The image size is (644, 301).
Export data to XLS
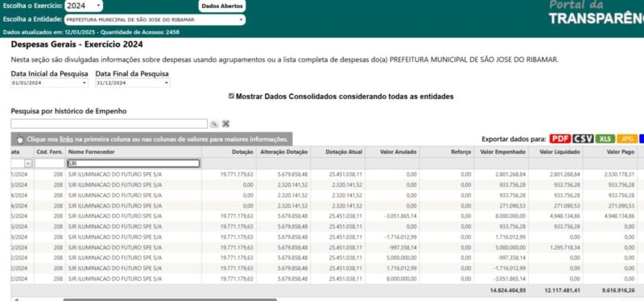coord(605,138)
